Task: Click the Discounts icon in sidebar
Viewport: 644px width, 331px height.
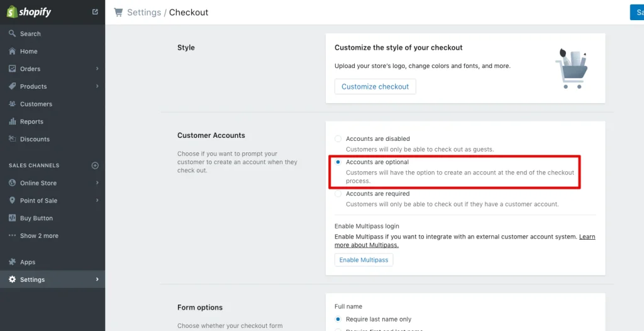Action: click(x=13, y=139)
